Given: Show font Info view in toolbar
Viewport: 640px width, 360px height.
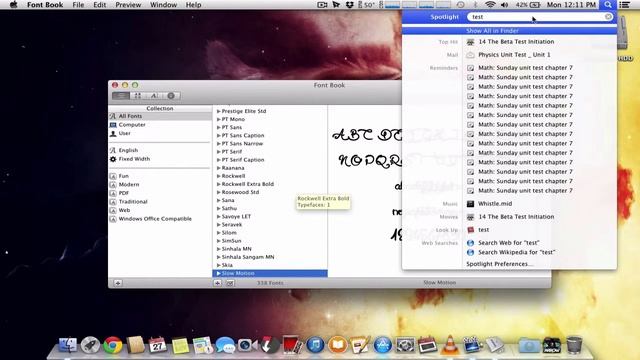Looking at the screenshot, I should (171, 96).
